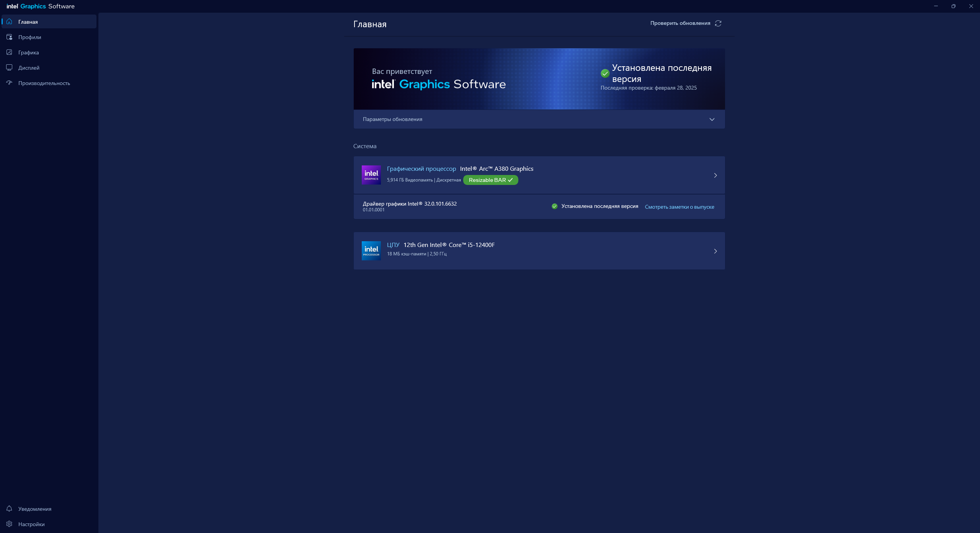
Task: Click the Уведомления bell icon
Action: pyautogui.click(x=9, y=508)
